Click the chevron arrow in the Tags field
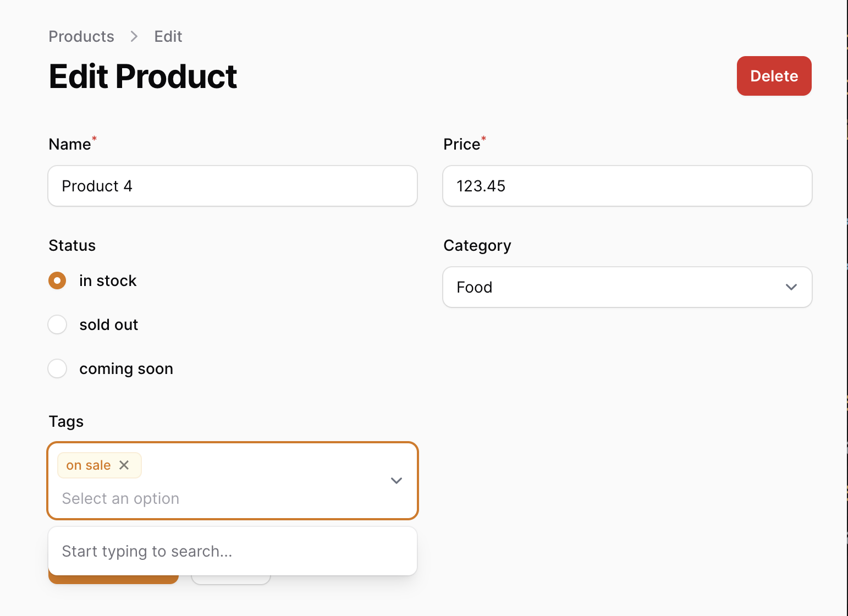This screenshot has width=848, height=616. point(397,481)
